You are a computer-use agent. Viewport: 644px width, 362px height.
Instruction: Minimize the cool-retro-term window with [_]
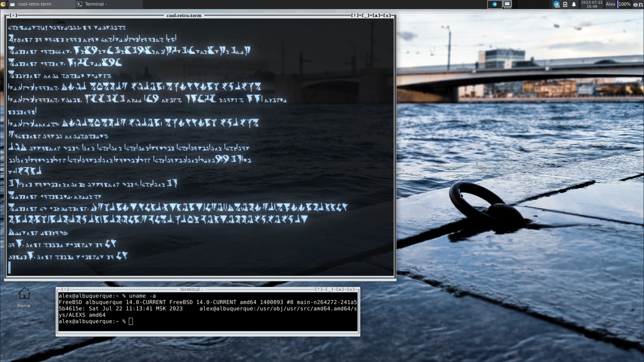pos(365,15)
